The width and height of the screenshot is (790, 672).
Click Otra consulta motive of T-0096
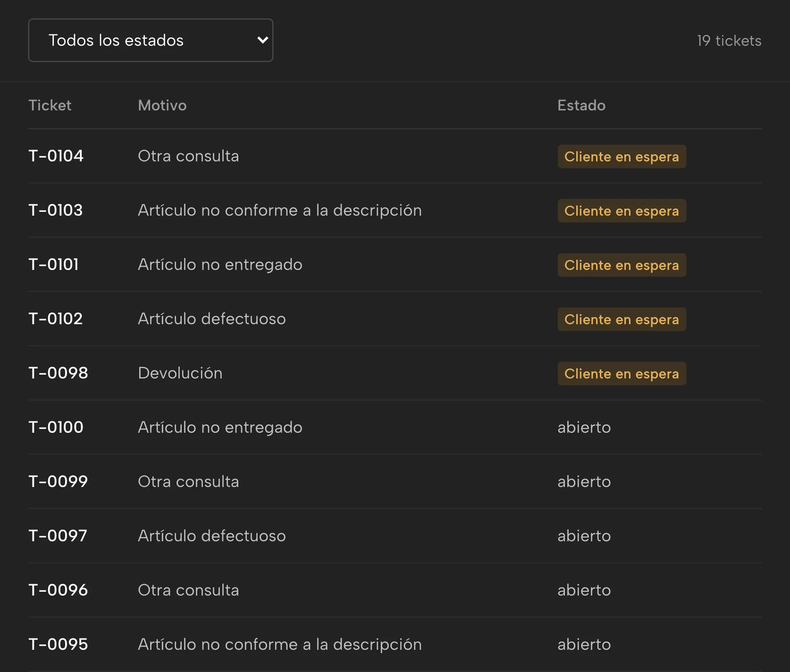point(188,590)
